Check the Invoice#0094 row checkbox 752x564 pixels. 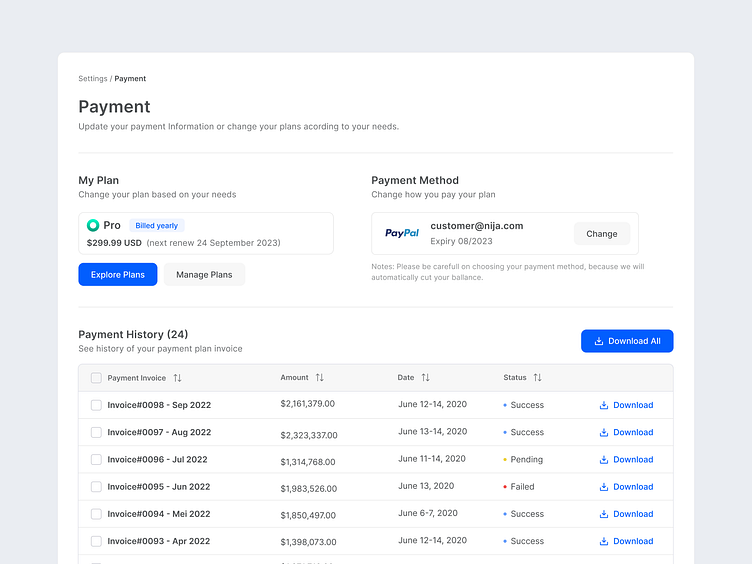pos(96,514)
